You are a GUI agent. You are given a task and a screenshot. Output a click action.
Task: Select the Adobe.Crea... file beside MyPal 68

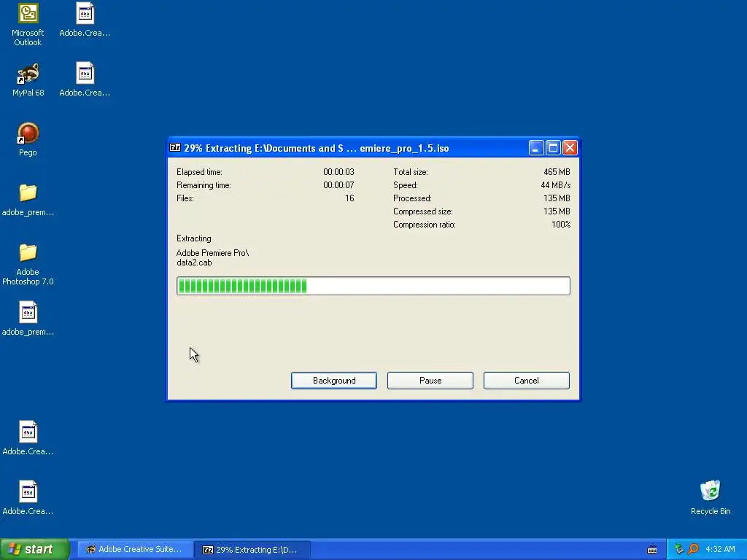tap(85, 80)
